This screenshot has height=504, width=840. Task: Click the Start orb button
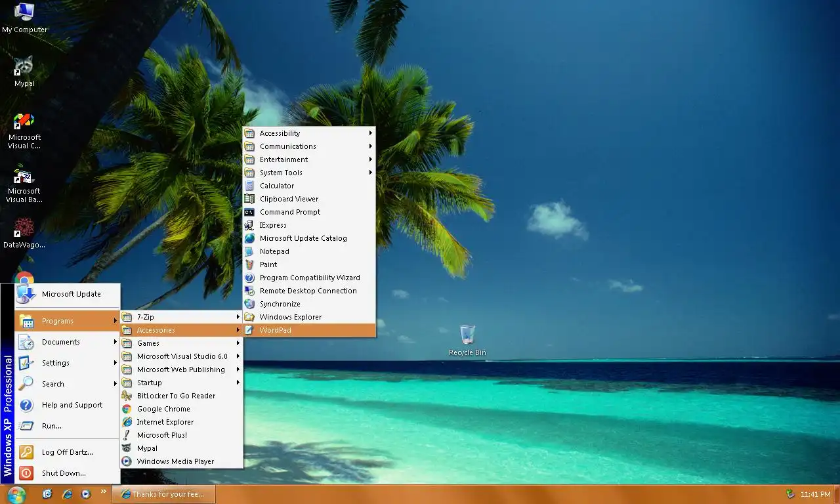pyautogui.click(x=16, y=494)
